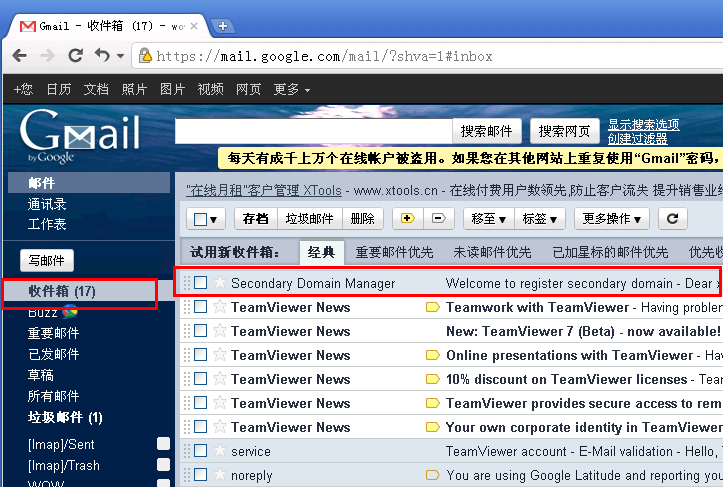Mark as not important with minus icon

[x=437, y=218]
